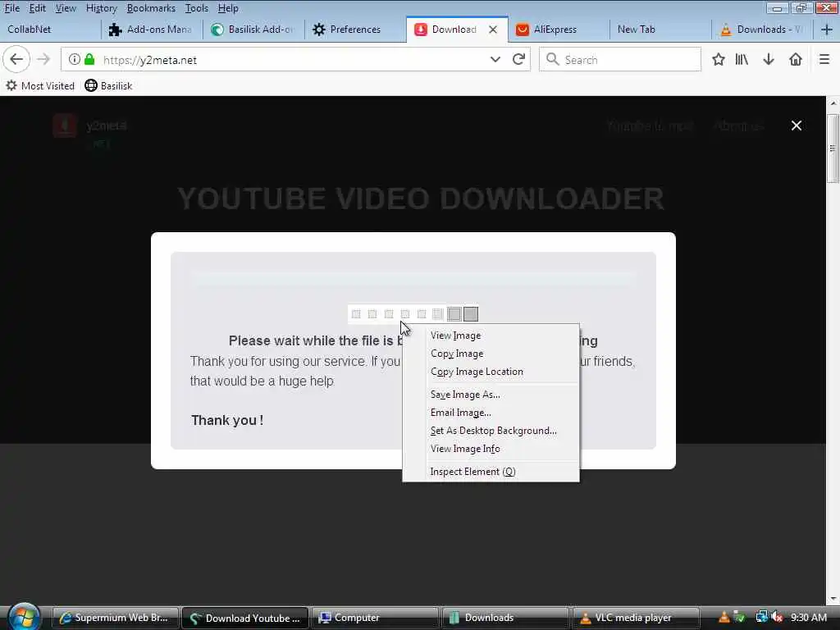The image size is (840, 630).
Task: Open Computer window from taskbar
Action: click(374, 618)
